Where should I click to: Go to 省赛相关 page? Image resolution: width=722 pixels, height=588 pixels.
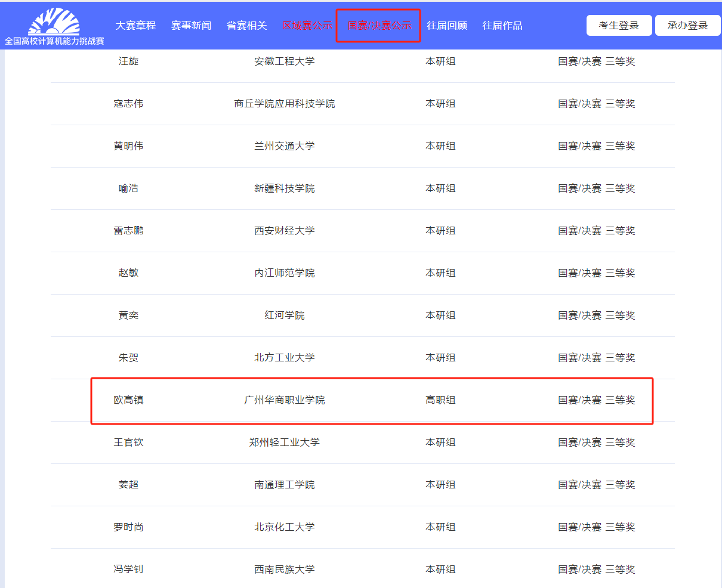click(246, 26)
